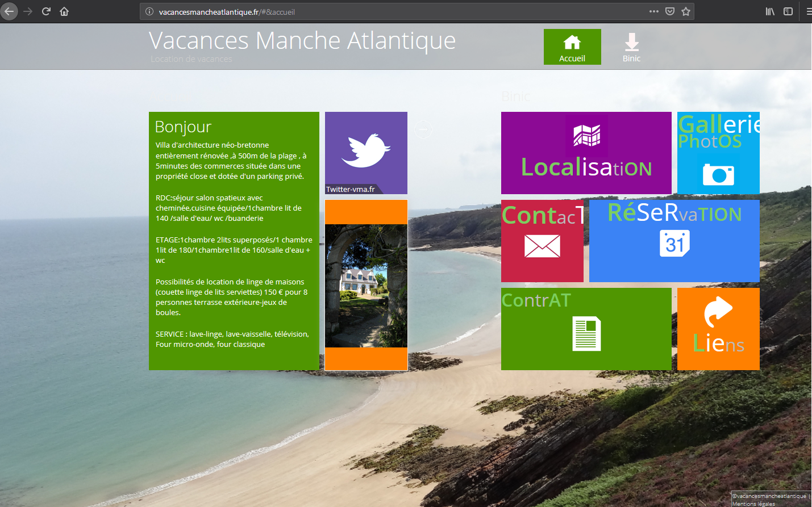This screenshot has height=507, width=812.
Task: Reload the page with the refresh icon
Action: point(47,11)
